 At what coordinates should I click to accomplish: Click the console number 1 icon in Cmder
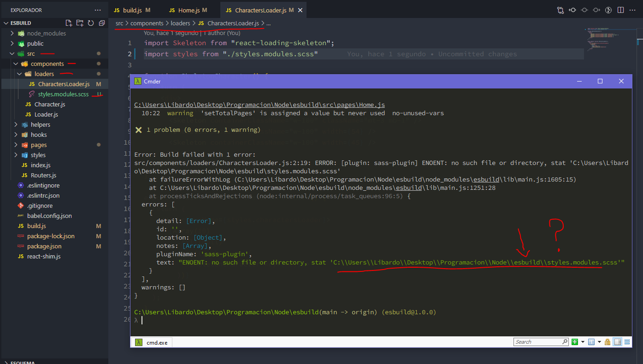(x=592, y=342)
